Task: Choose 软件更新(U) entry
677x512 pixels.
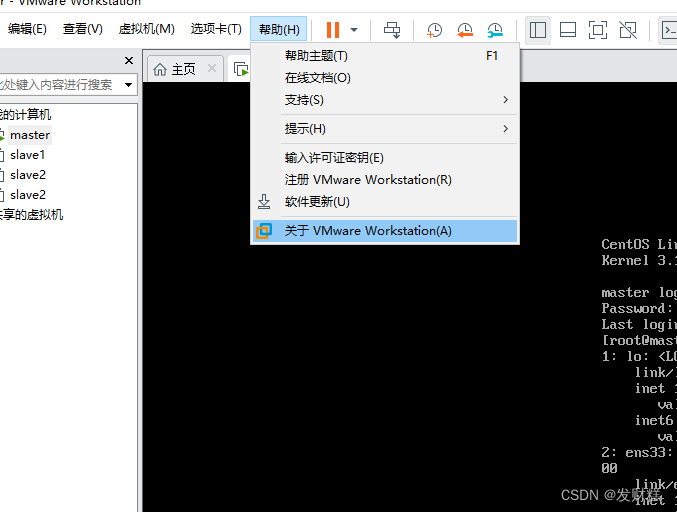Action: 385,202
